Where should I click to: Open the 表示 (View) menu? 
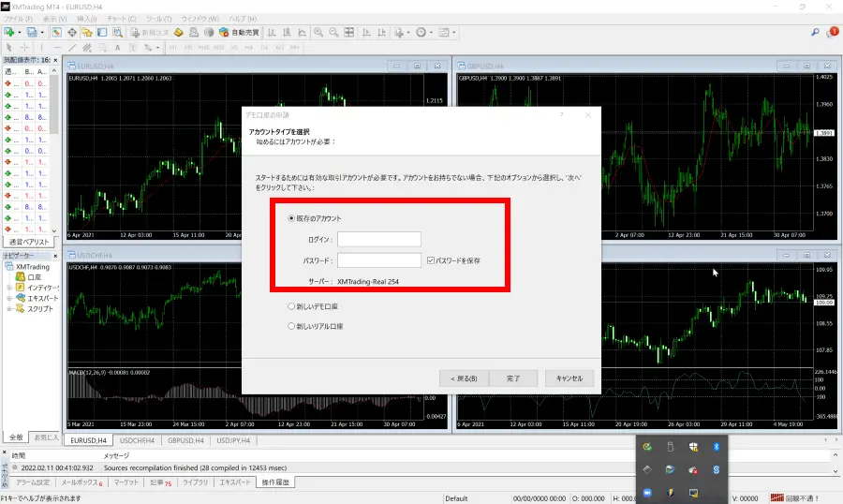click(x=55, y=19)
